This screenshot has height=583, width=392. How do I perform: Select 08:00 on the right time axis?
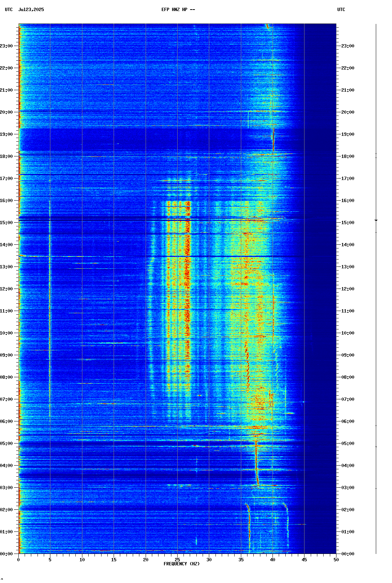(348, 377)
